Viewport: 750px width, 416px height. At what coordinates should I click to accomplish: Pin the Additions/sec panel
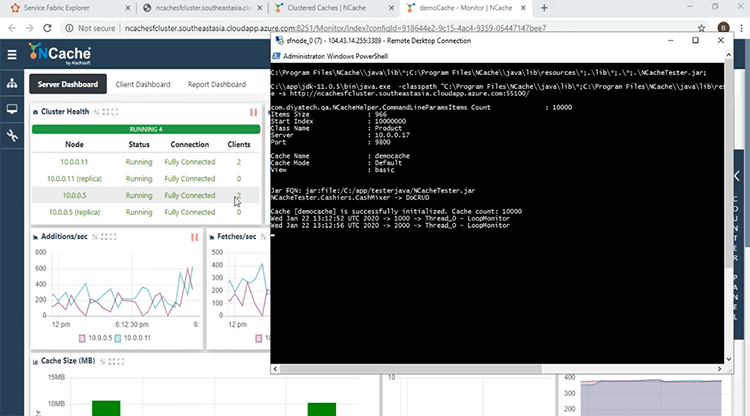(x=95, y=237)
